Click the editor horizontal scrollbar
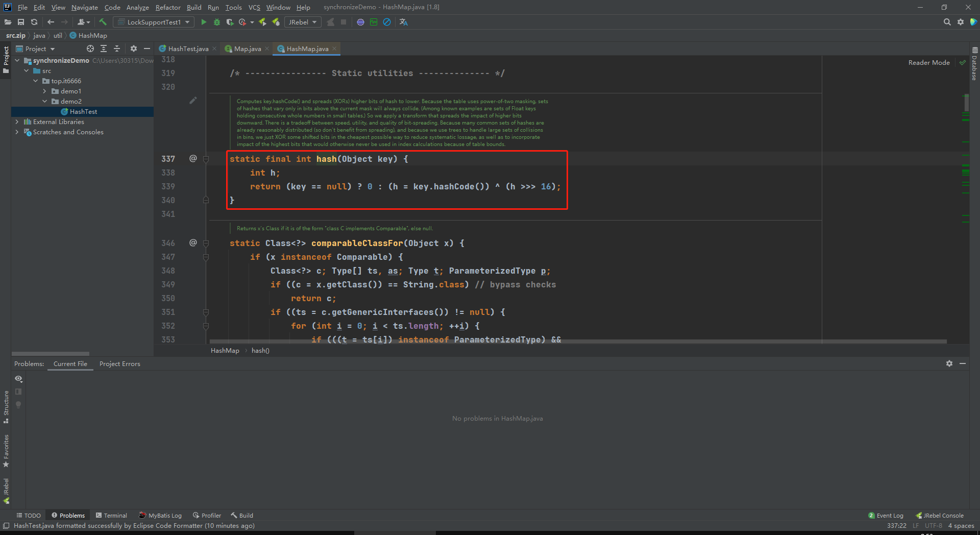980x535 pixels. click(x=578, y=341)
